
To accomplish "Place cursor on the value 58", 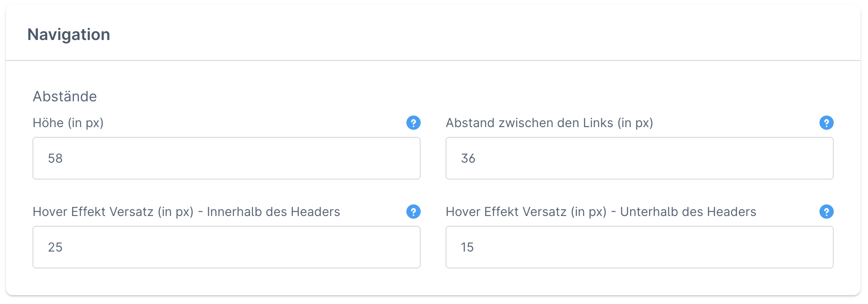I will click(55, 158).
